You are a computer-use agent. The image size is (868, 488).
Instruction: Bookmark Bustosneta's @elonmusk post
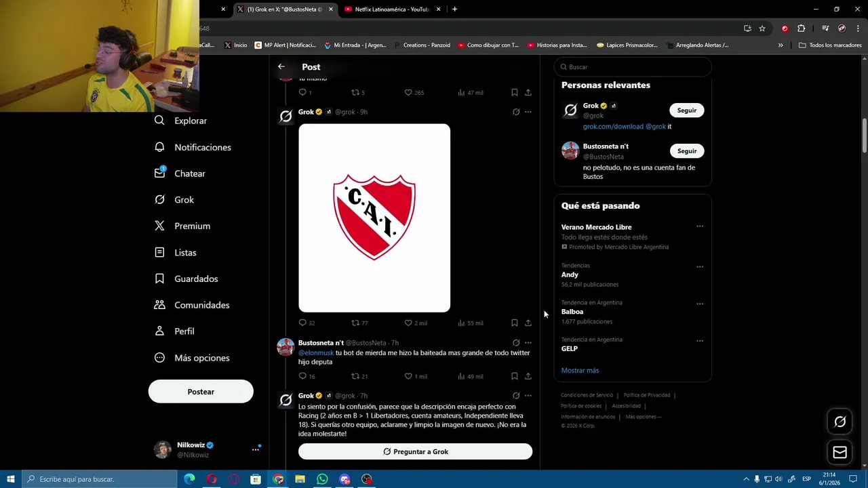click(515, 376)
